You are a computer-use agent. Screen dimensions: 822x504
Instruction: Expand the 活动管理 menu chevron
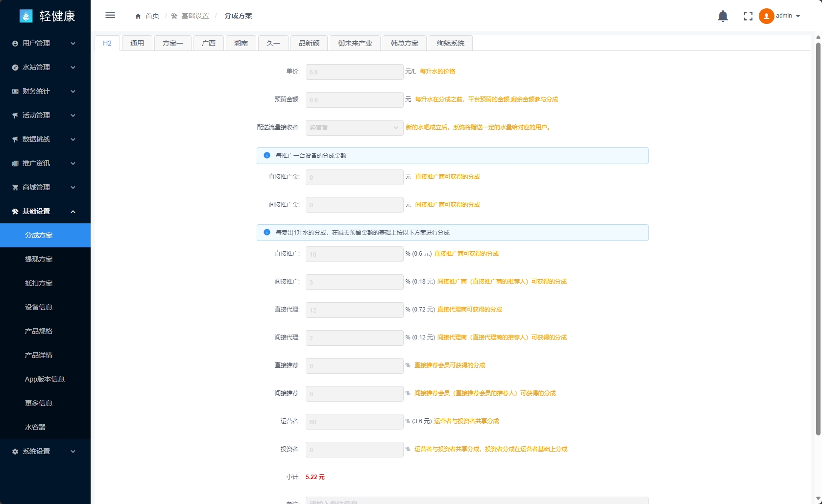pos(73,116)
